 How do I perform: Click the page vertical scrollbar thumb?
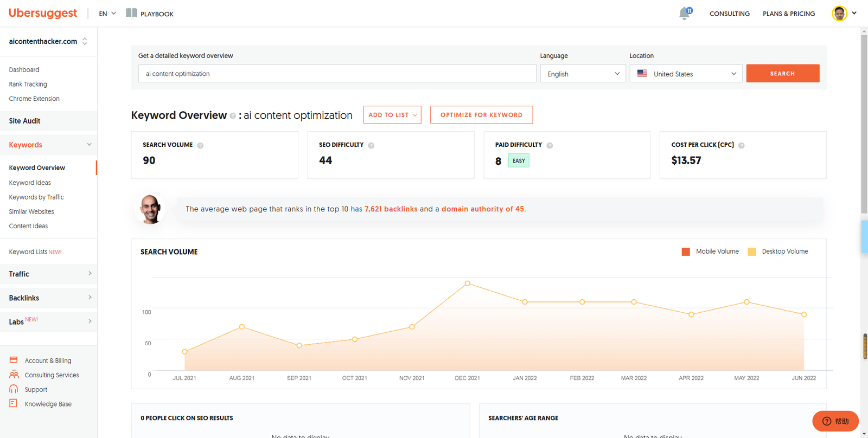864,124
